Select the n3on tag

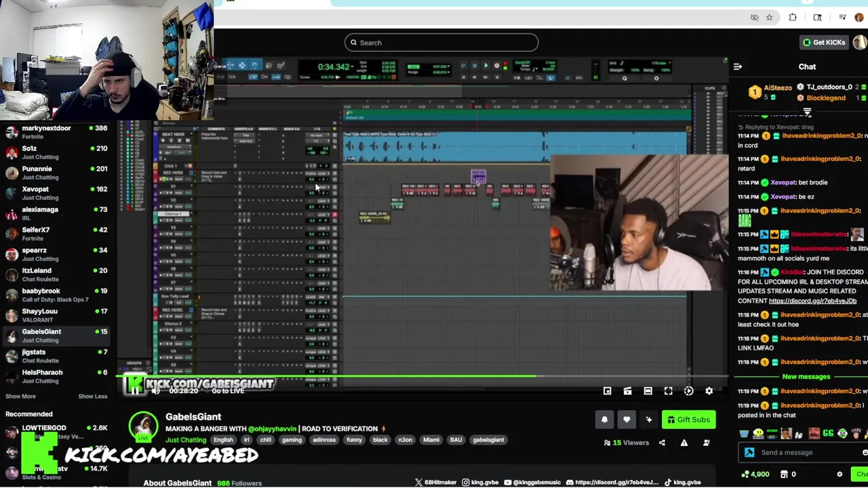pyautogui.click(x=405, y=440)
